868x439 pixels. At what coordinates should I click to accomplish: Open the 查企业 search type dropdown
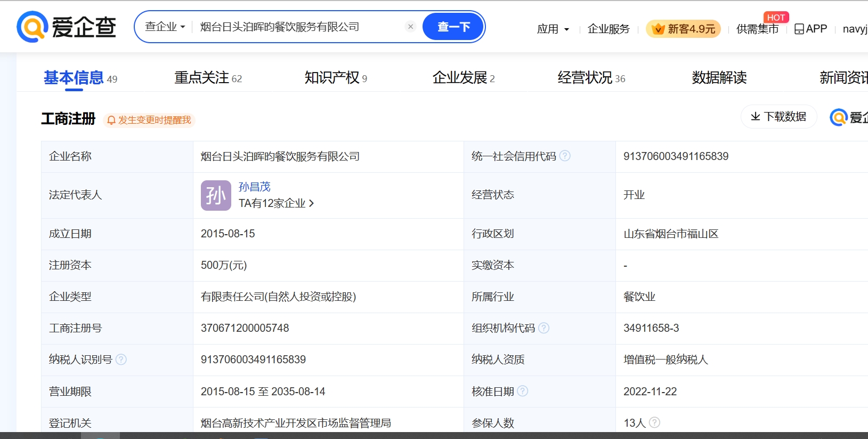(x=165, y=27)
